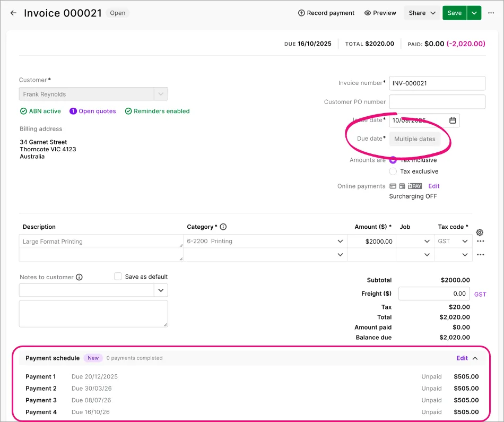Click the Open status badge

(x=118, y=13)
